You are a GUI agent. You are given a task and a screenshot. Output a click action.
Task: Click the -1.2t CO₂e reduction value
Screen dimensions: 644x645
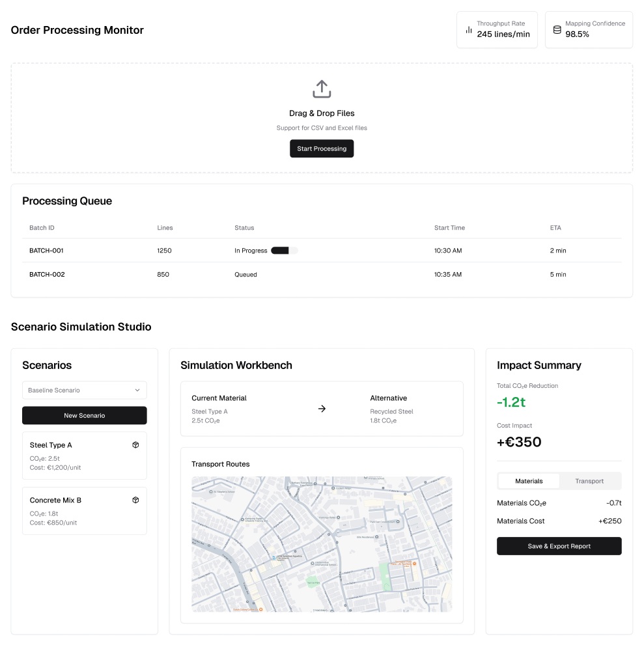[x=511, y=402]
